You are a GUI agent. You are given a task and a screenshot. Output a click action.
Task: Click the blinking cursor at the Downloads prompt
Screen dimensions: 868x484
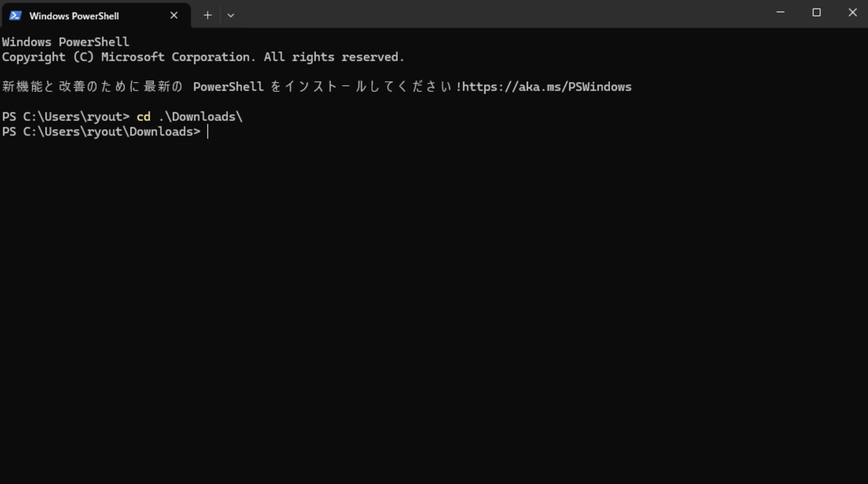click(208, 132)
